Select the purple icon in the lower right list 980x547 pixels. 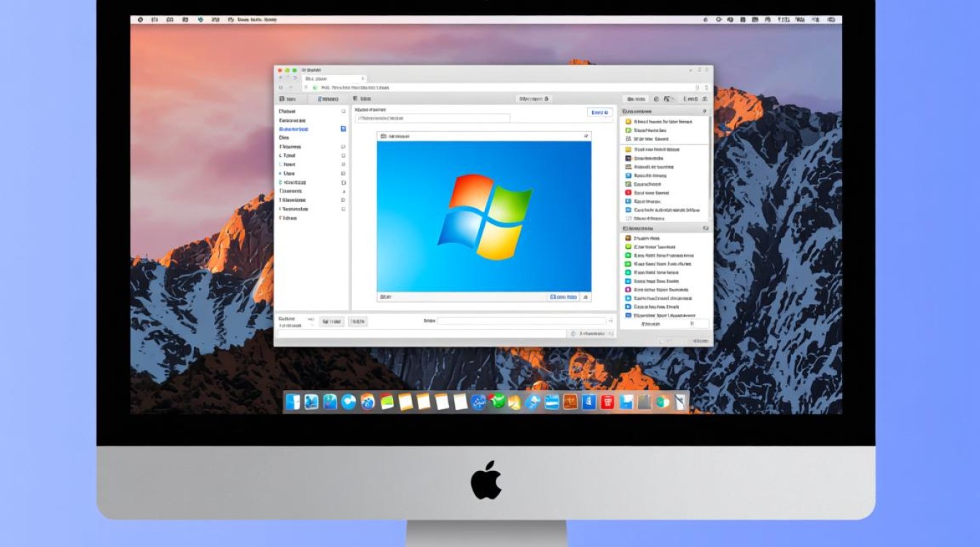[628, 290]
